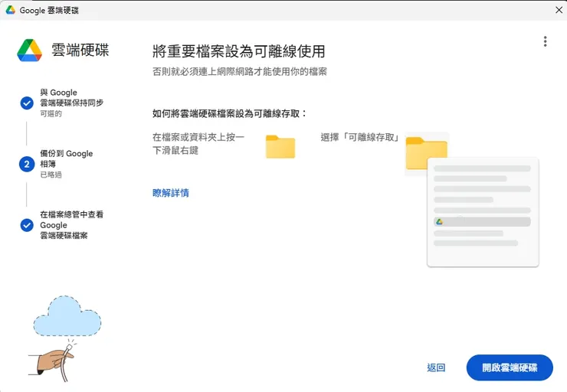
Task: Click the 在檔案總管中查看 Google 雲端硬碟檔案 step label
Action: [x=71, y=225]
